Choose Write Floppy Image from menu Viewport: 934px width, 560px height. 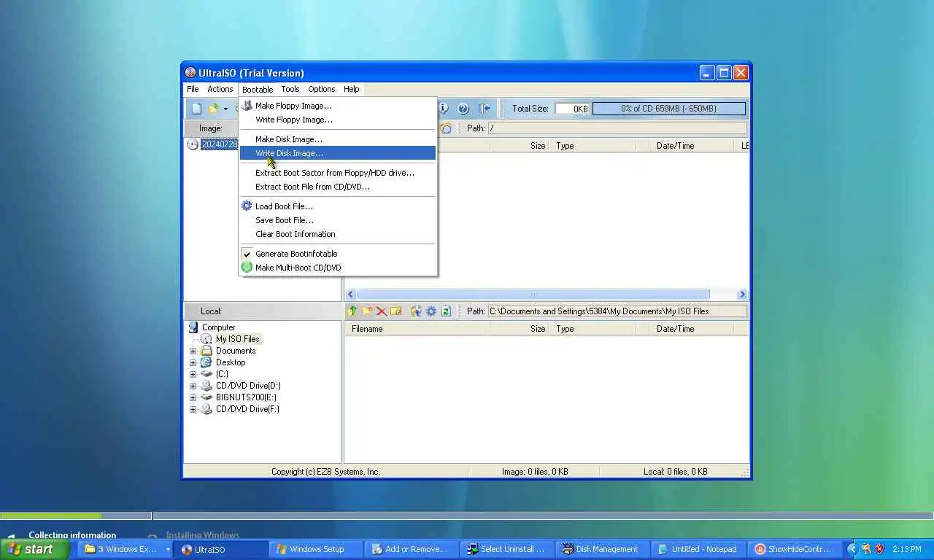pos(293,120)
